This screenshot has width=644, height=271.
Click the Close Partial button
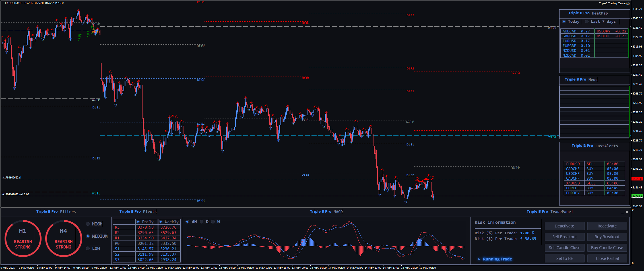[607, 258]
